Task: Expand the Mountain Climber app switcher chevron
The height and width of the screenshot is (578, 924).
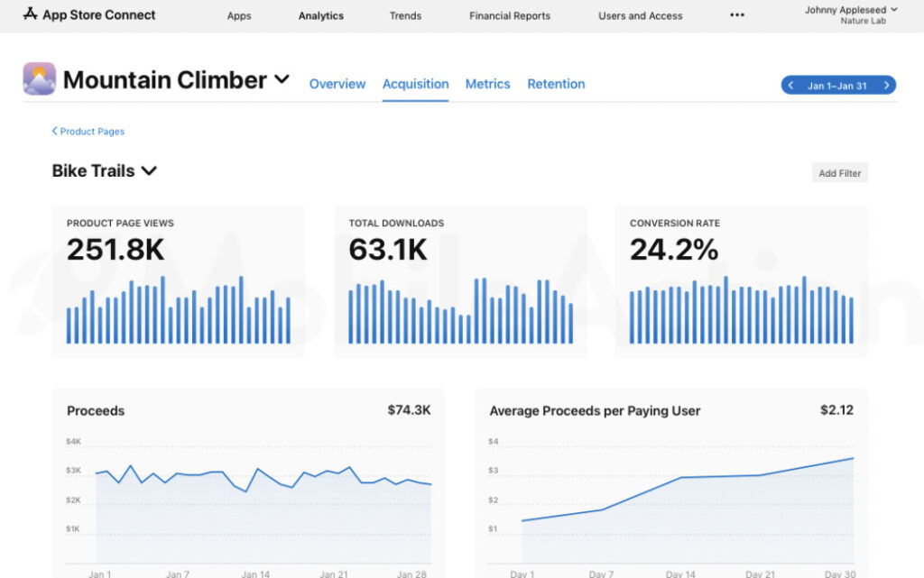Action: [x=282, y=78]
